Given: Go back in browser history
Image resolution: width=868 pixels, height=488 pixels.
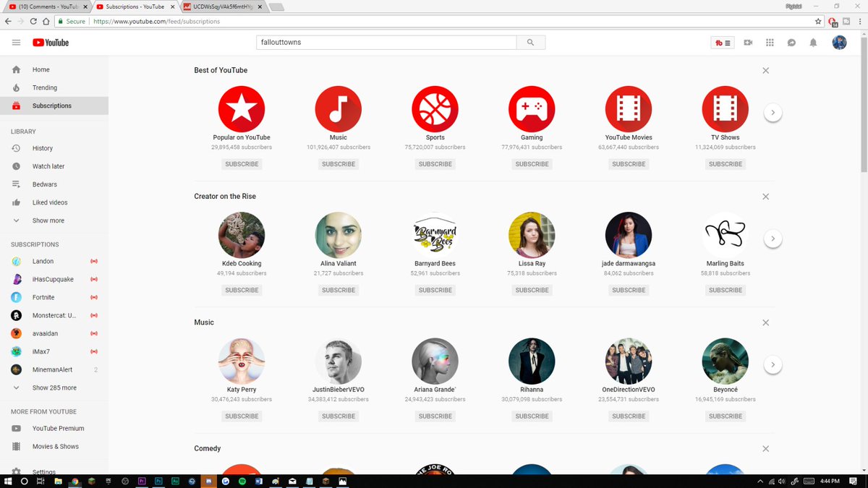Looking at the screenshot, I should (x=8, y=22).
